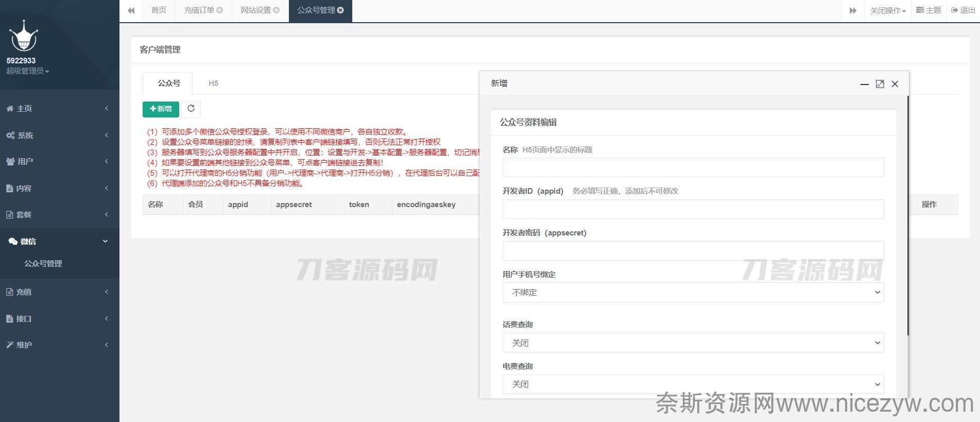The width and height of the screenshot is (980, 422).
Task: Close the 公众号管理 tab via its x icon
Action: pyautogui.click(x=340, y=10)
